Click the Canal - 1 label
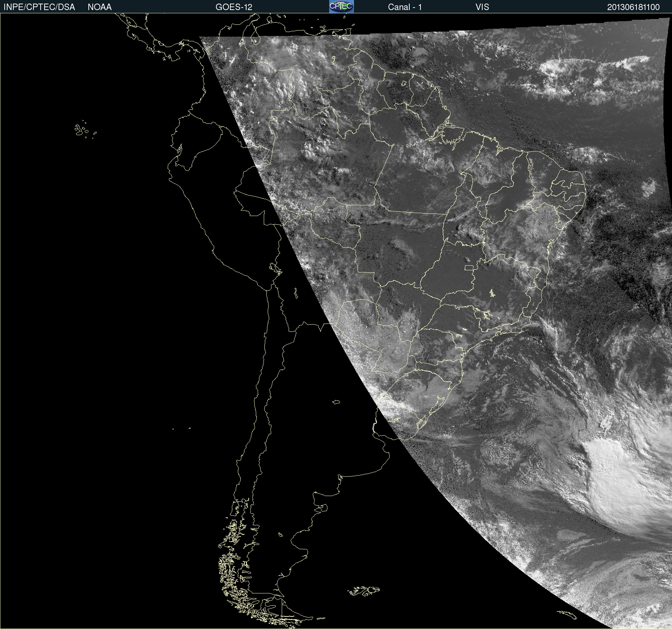This screenshot has width=672, height=629. pyautogui.click(x=405, y=7)
